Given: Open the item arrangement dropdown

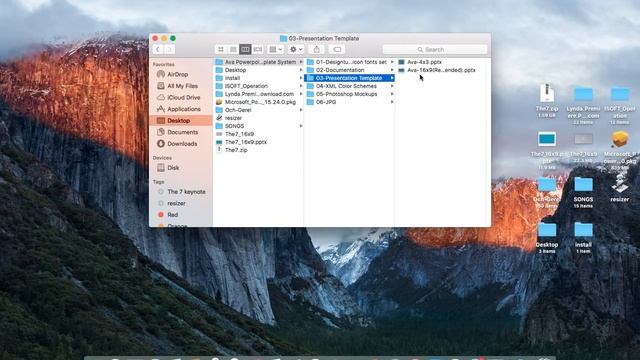Looking at the screenshot, I should click(x=276, y=49).
